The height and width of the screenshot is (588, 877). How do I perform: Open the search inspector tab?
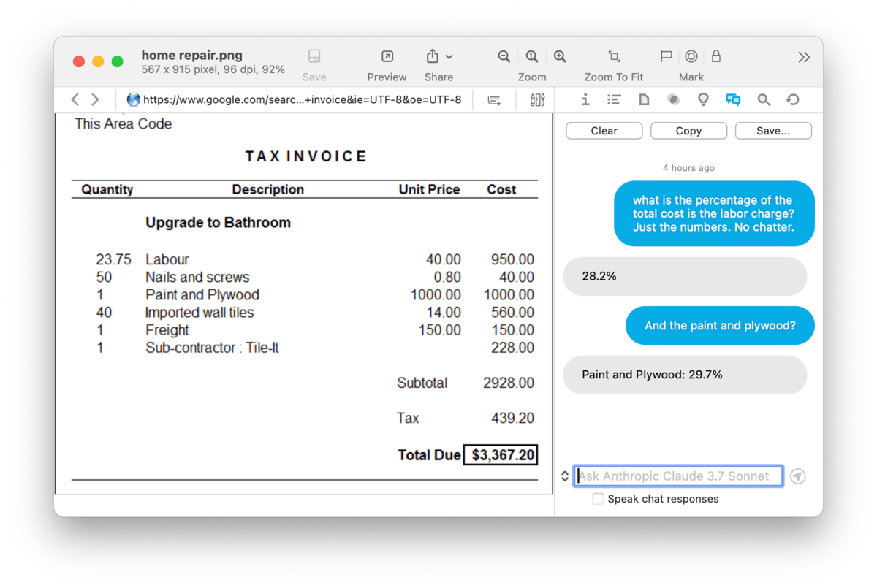pos(764,100)
